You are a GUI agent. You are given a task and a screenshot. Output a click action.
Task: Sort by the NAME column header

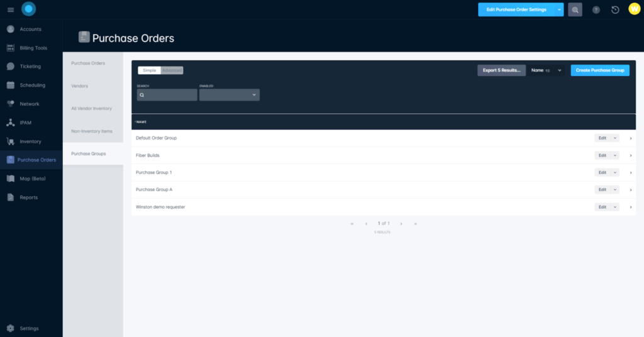pyautogui.click(x=141, y=122)
